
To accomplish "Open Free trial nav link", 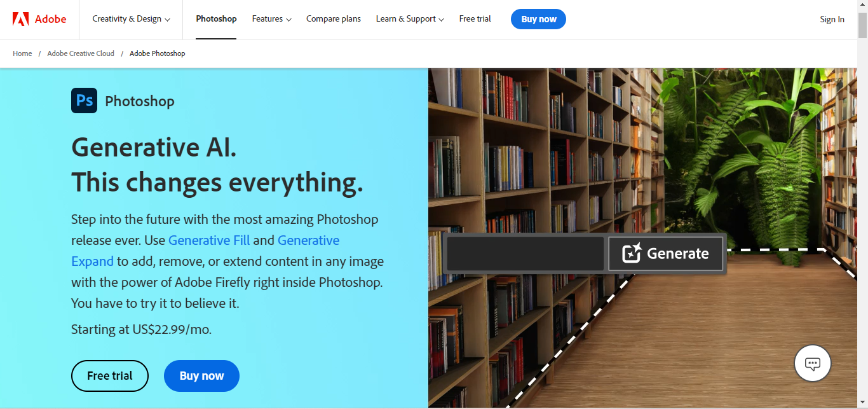I will pyautogui.click(x=475, y=19).
